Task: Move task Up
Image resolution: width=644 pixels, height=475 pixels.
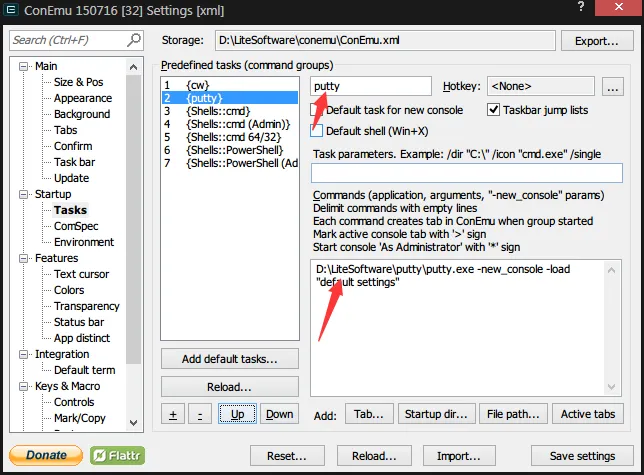Action: (x=237, y=414)
